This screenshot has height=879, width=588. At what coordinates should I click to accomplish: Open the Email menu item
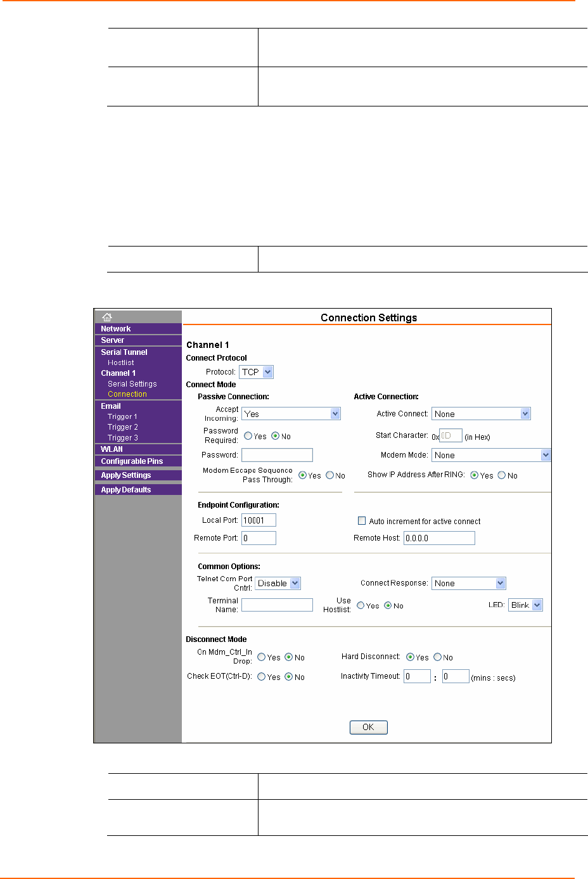coord(110,406)
